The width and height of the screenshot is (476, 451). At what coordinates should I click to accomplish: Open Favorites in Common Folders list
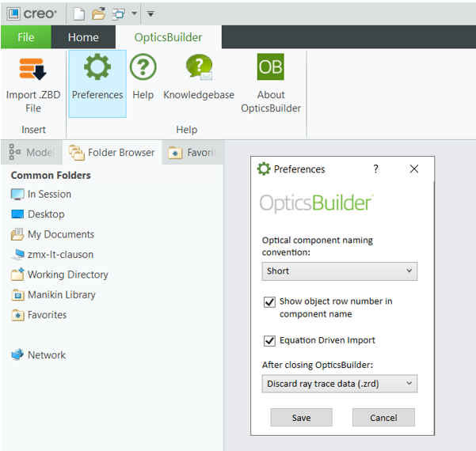click(x=39, y=315)
